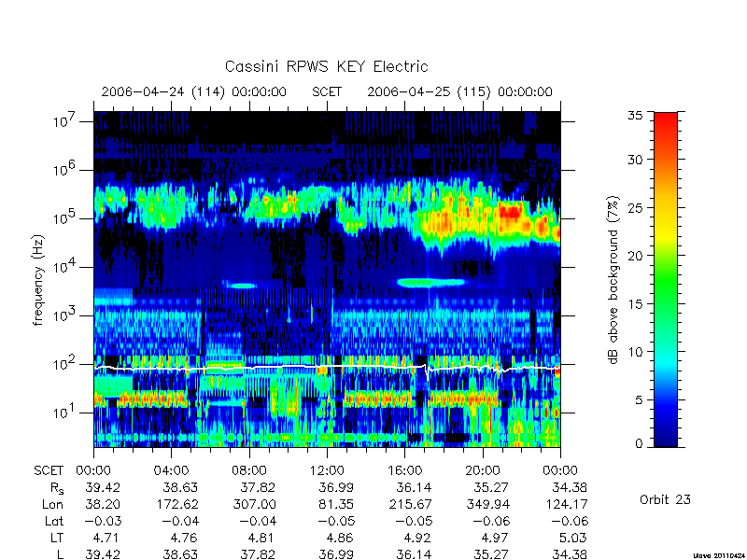Screen dimensions: 747x560
Task: Click the LT value '4.71'
Action: pos(106,539)
